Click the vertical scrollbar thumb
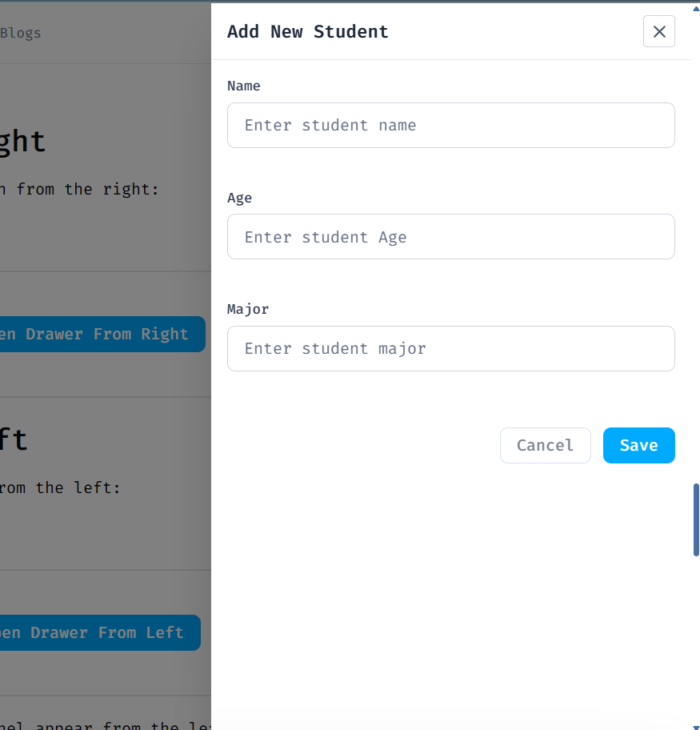The height and width of the screenshot is (730, 700). pyautogui.click(x=694, y=519)
